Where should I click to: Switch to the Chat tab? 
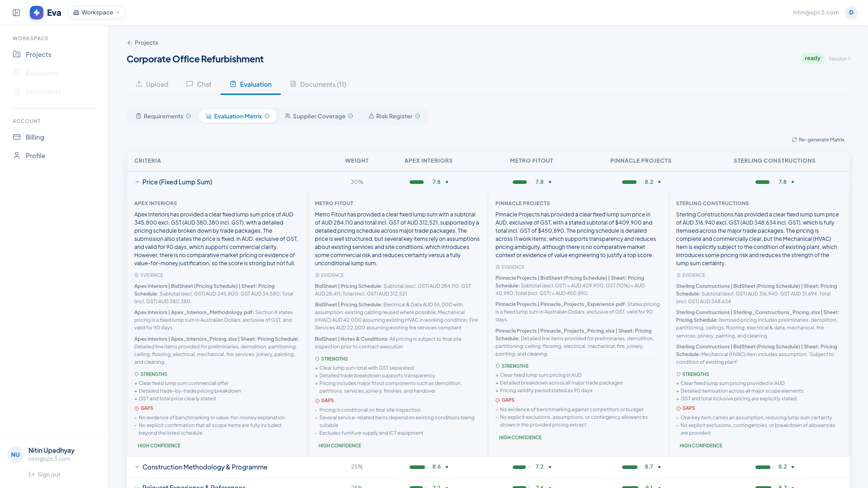pyautogui.click(x=199, y=84)
